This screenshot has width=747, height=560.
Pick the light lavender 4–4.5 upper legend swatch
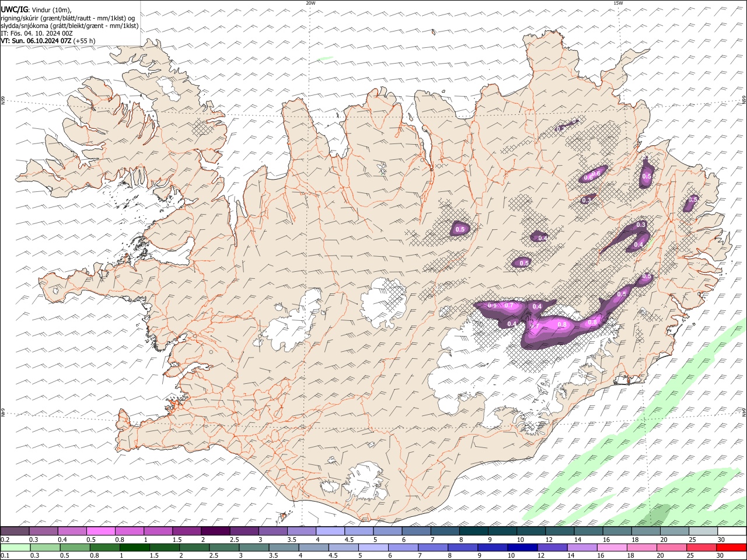pos(330,531)
